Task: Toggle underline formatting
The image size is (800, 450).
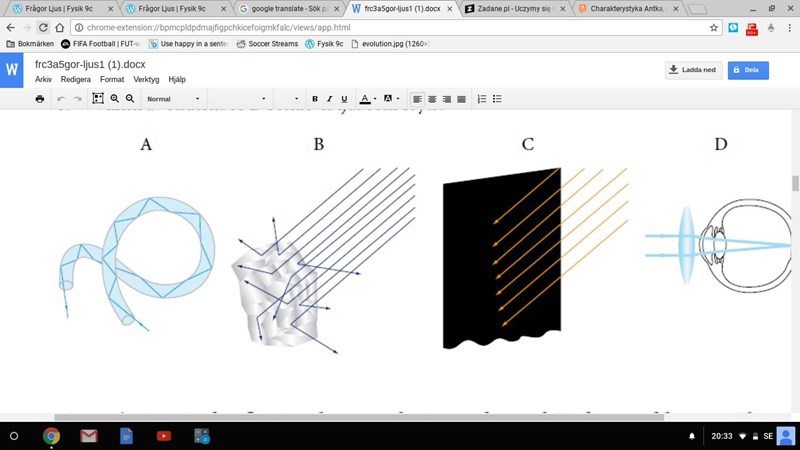Action: click(x=344, y=99)
